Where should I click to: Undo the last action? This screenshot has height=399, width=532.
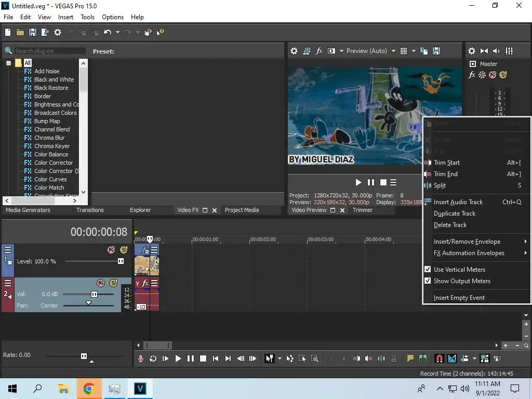click(x=108, y=32)
